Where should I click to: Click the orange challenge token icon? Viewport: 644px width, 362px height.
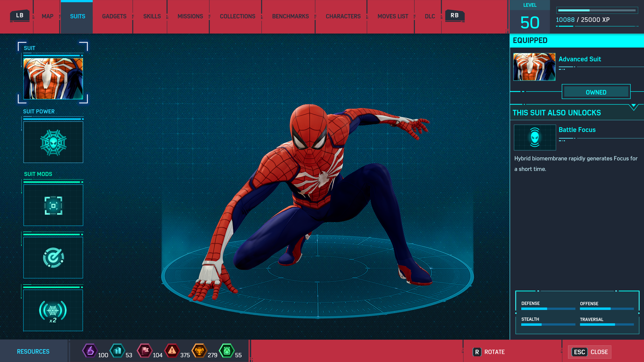click(x=199, y=351)
